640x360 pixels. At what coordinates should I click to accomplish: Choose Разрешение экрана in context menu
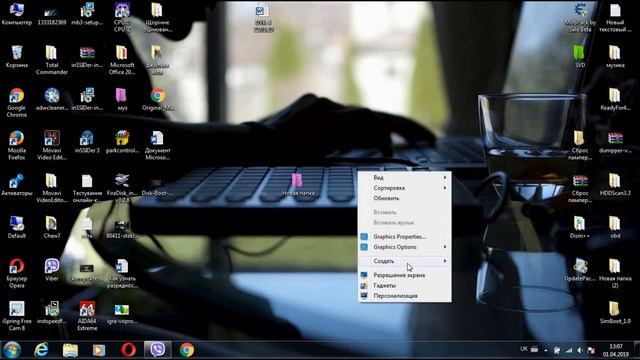coord(404,275)
